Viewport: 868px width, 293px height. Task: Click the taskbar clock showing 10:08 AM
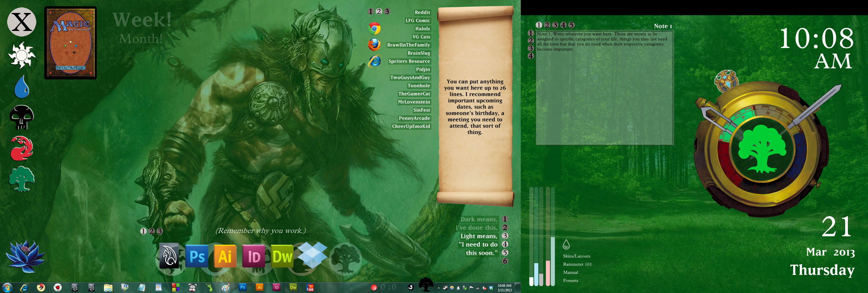pos(505,288)
